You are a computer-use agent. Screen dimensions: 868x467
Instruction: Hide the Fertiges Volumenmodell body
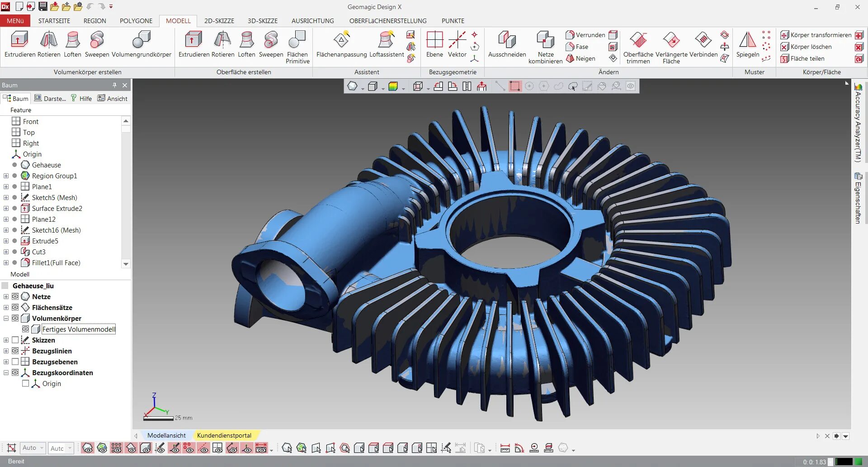tap(26, 329)
